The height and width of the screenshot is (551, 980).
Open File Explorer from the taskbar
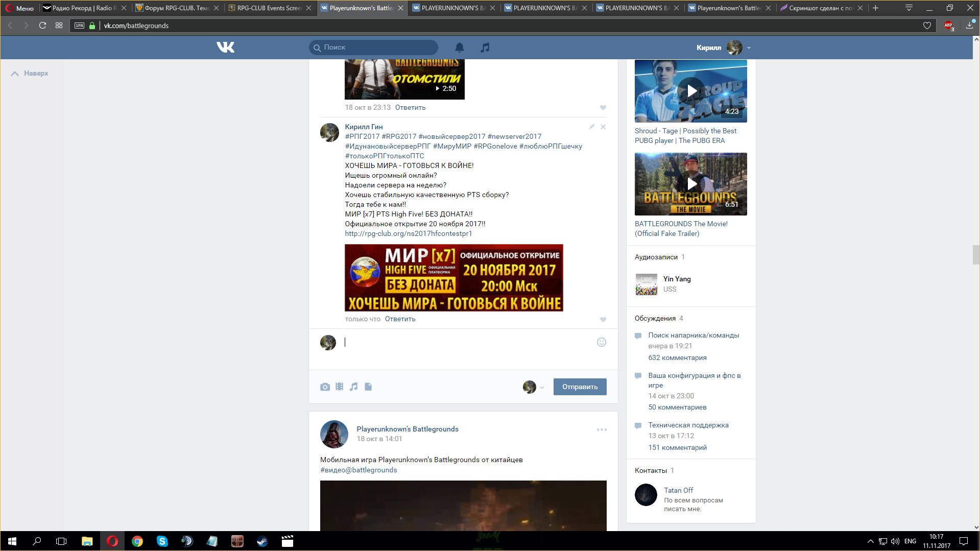[x=87, y=541]
